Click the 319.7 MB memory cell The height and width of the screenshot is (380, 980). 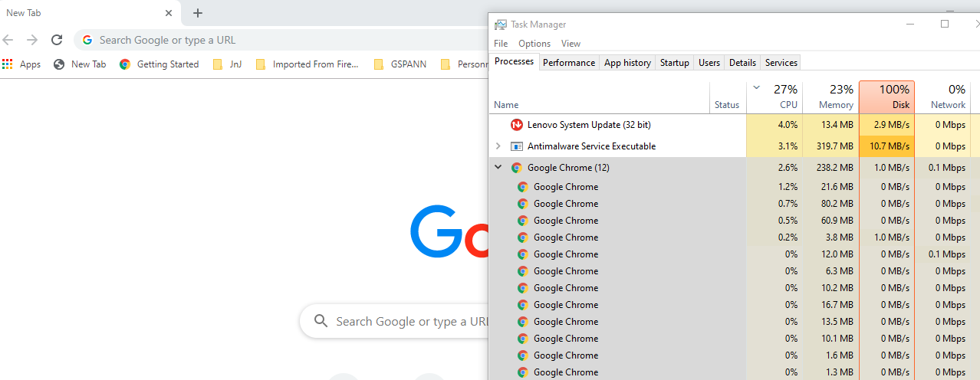(x=830, y=146)
